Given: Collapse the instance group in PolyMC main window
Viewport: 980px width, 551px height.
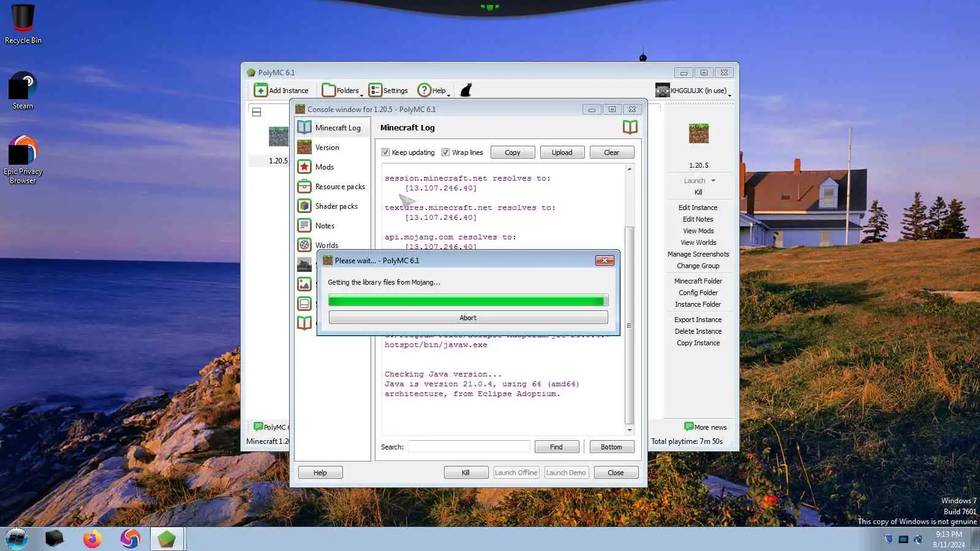Looking at the screenshot, I should pos(257,112).
